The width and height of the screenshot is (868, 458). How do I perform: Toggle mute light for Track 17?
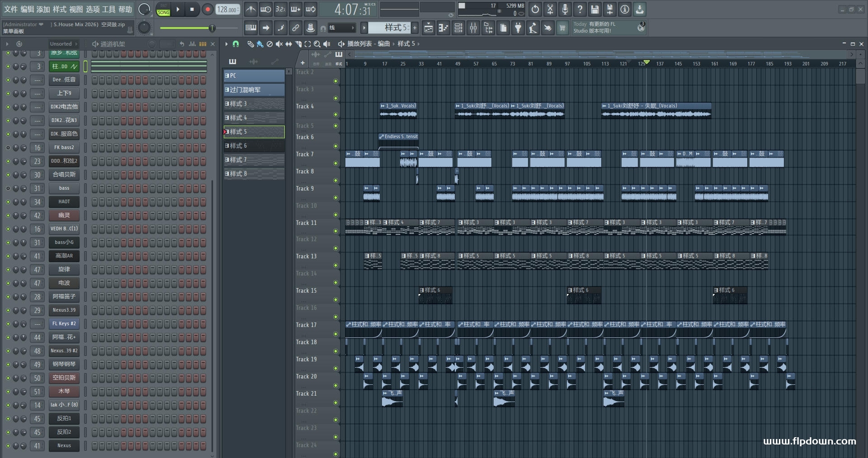[x=335, y=334]
